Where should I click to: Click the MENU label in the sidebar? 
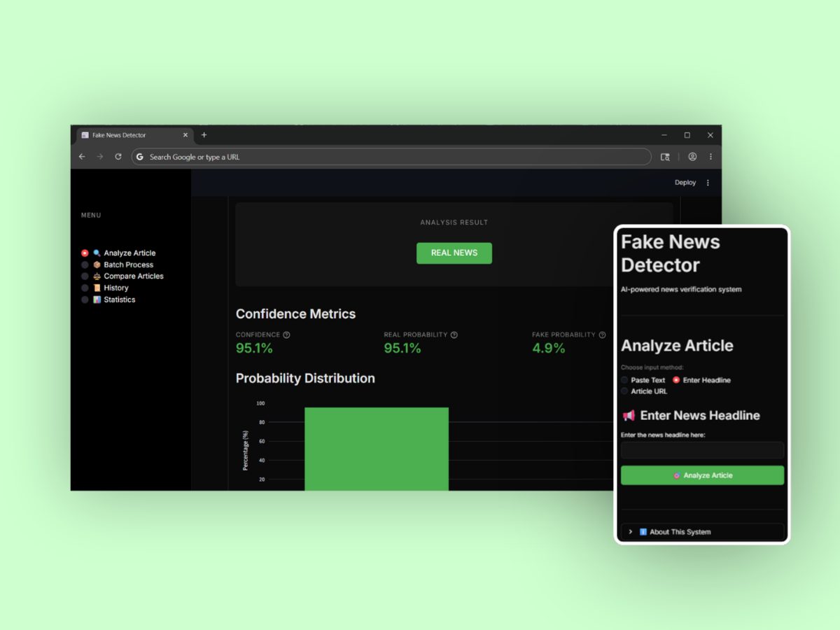91,216
